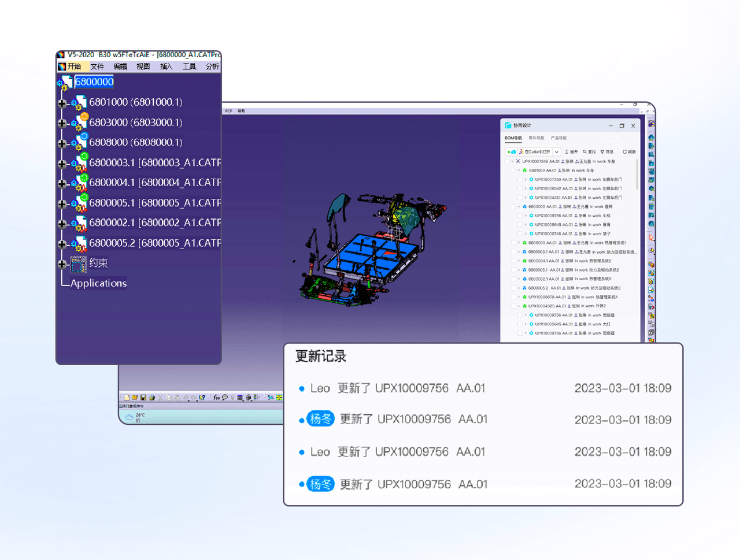Expand the 约束 constraints node
740x560 pixels.
(x=62, y=264)
